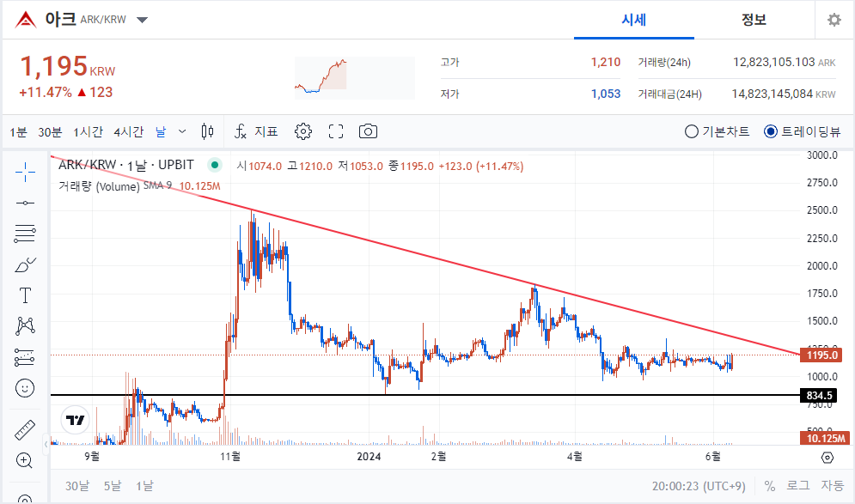Click the 2024 time axis label
This screenshot has width=855, height=504.
[369, 457]
